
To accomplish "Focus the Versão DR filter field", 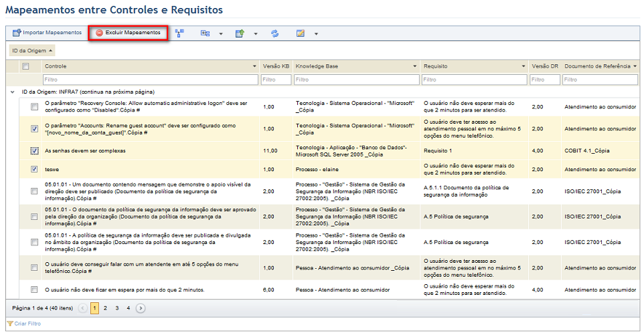I will pos(545,80).
